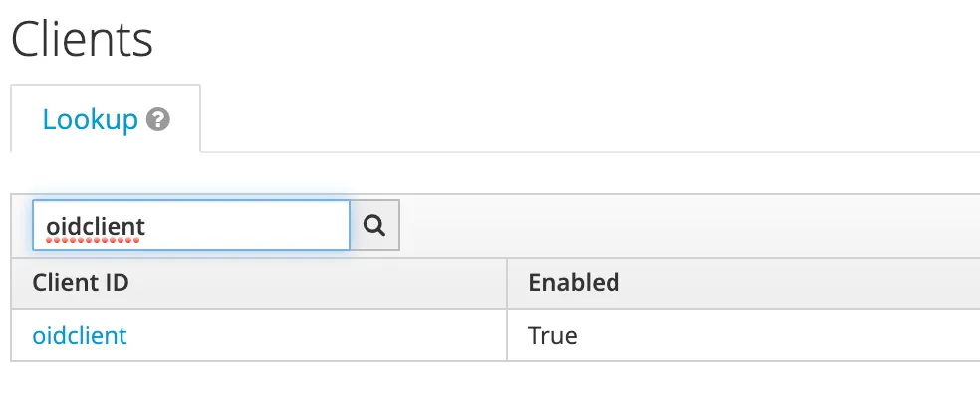Click the gray question mark help icon

coord(157,120)
